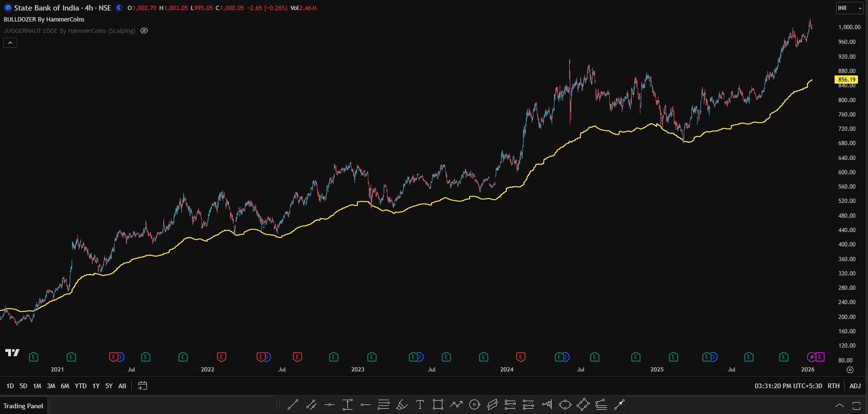Collapse the indicator legend with chevron
This screenshot has height=414, width=868.
click(x=10, y=43)
